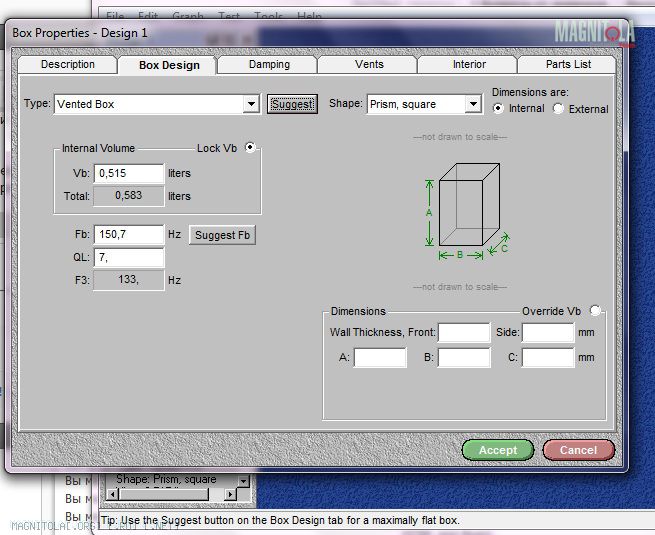
Task: Open the Shape dropdown showing Prism, square
Action: 473,104
